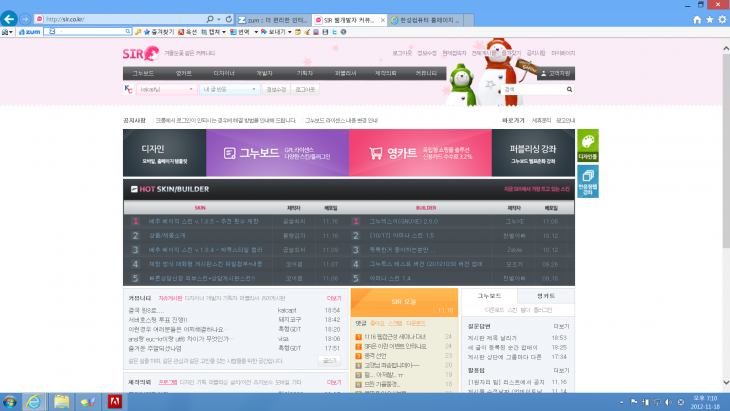Click the Windows Start button
The image size is (730, 411).
coord(11,401)
